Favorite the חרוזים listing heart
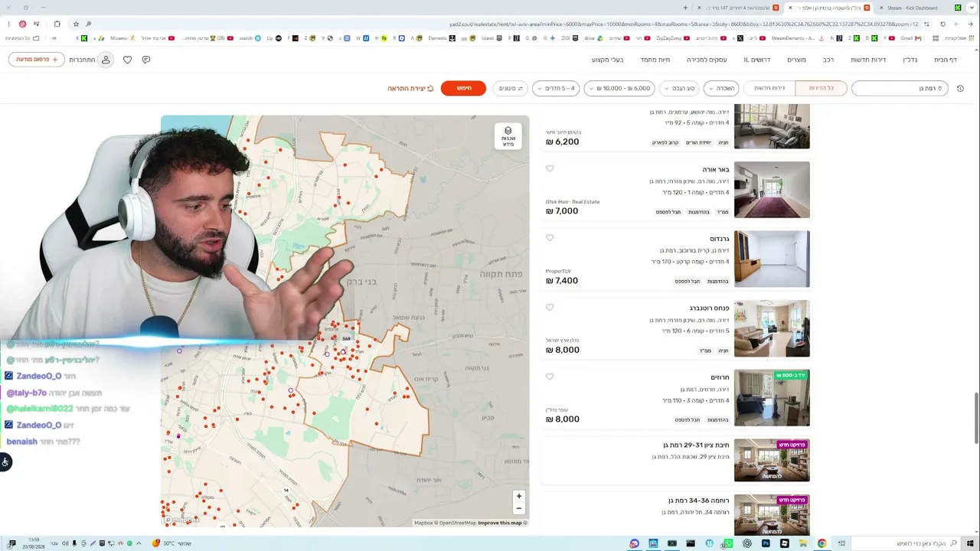 550,377
